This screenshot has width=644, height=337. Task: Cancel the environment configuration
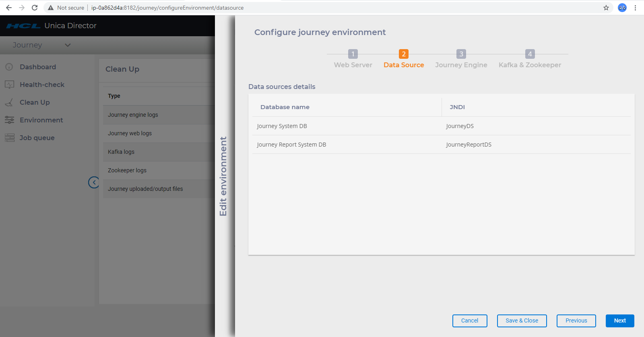(x=470, y=320)
